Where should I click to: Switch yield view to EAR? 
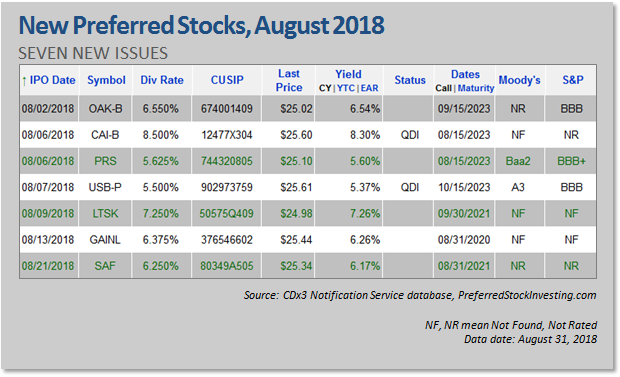(x=370, y=88)
